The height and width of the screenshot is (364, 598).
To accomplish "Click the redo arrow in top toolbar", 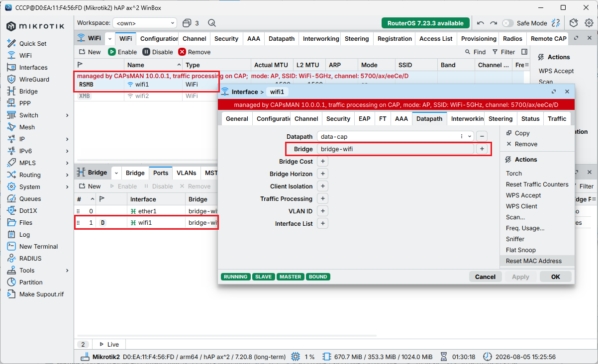I will click(493, 23).
